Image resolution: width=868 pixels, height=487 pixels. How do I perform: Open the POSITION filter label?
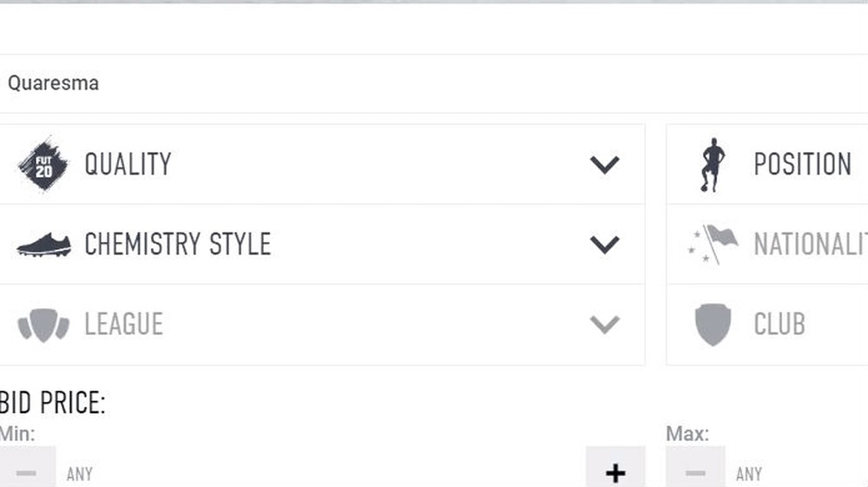[802, 164]
